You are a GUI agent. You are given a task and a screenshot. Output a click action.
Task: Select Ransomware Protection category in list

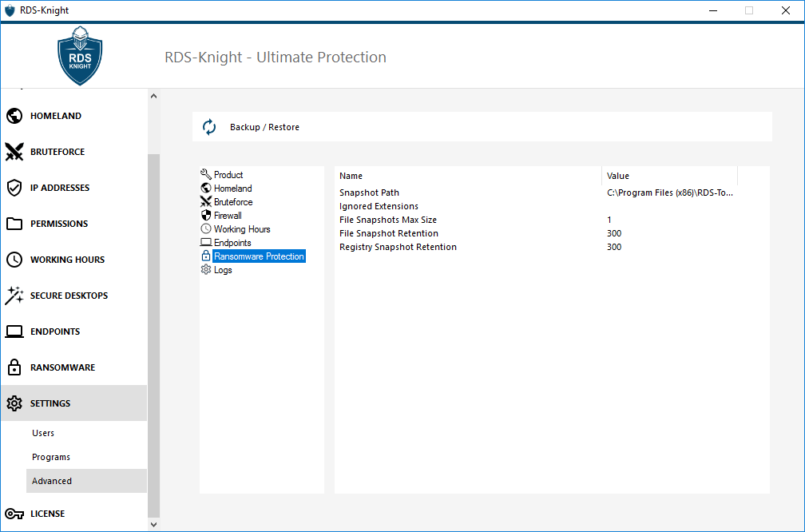pyautogui.click(x=259, y=256)
